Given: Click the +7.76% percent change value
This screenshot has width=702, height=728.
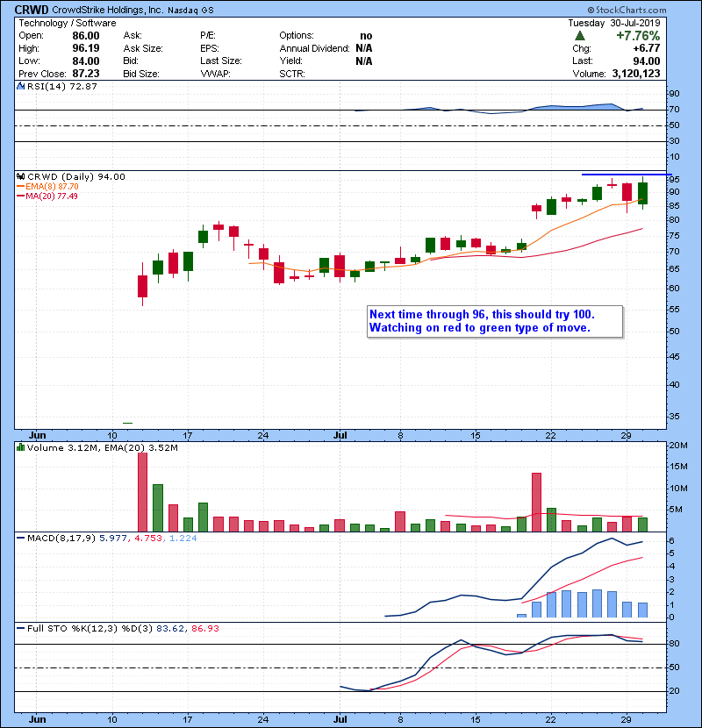Looking at the screenshot, I should 638,35.
